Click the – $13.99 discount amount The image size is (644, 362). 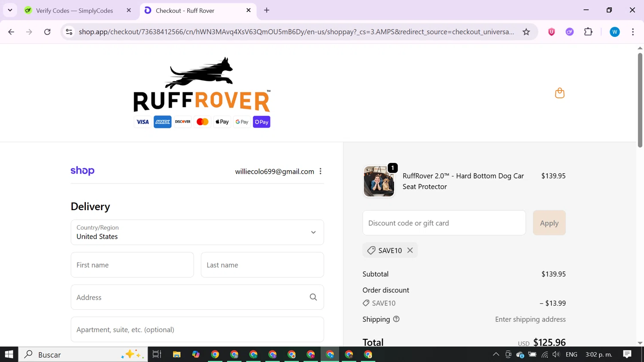tap(553, 303)
